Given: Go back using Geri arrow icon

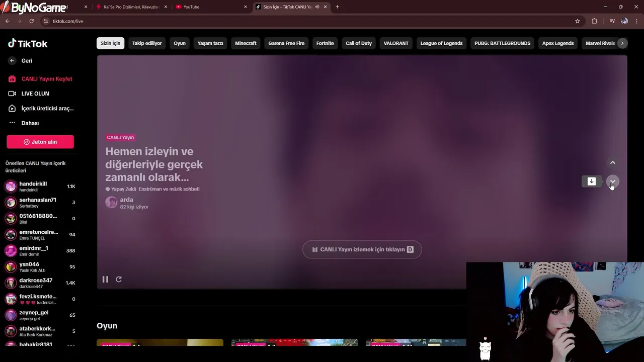Looking at the screenshot, I should click(12, 61).
